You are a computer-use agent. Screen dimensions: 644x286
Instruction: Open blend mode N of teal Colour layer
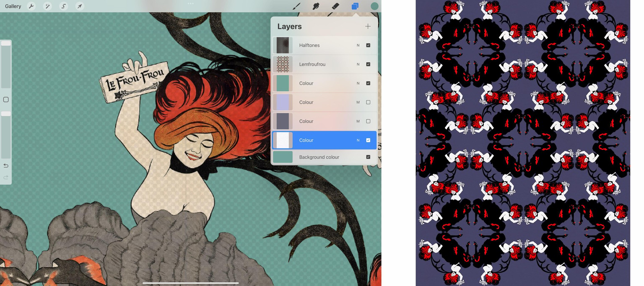click(358, 83)
